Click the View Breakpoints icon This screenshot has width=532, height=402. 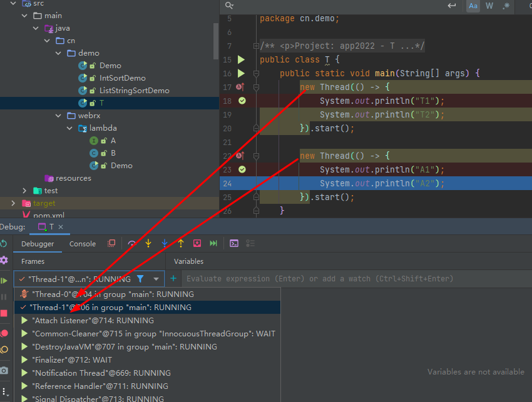point(4,333)
